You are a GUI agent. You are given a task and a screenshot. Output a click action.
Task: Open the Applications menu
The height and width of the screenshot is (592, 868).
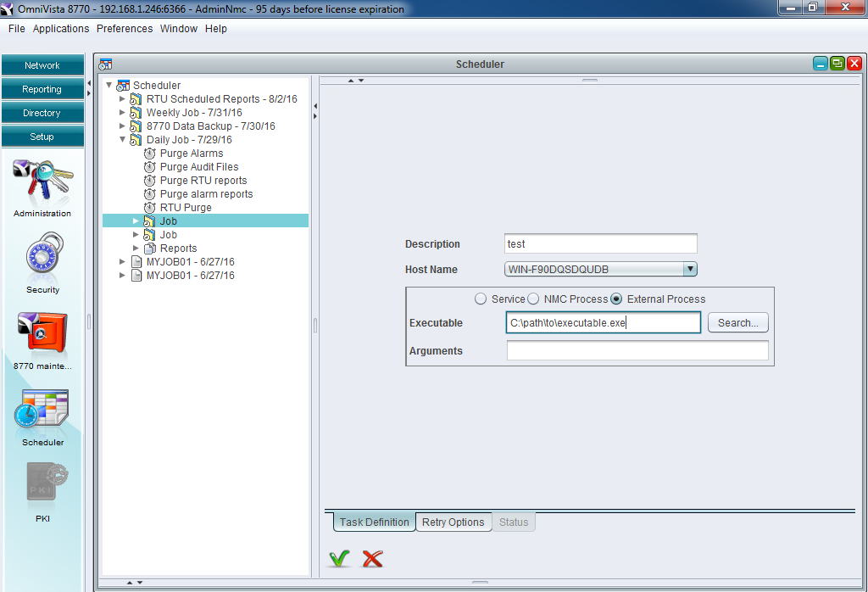pyautogui.click(x=61, y=29)
